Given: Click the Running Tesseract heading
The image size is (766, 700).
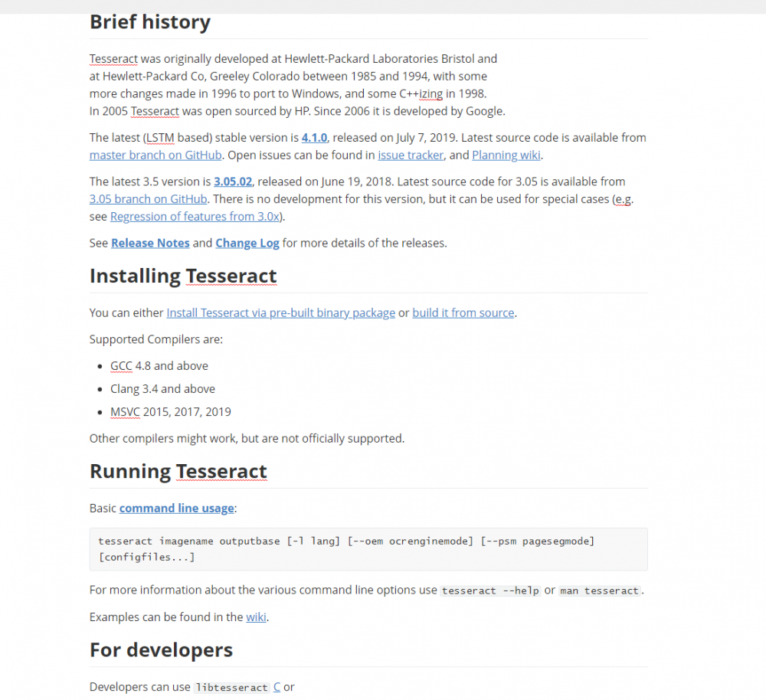Looking at the screenshot, I should pyautogui.click(x=178, y=470).
